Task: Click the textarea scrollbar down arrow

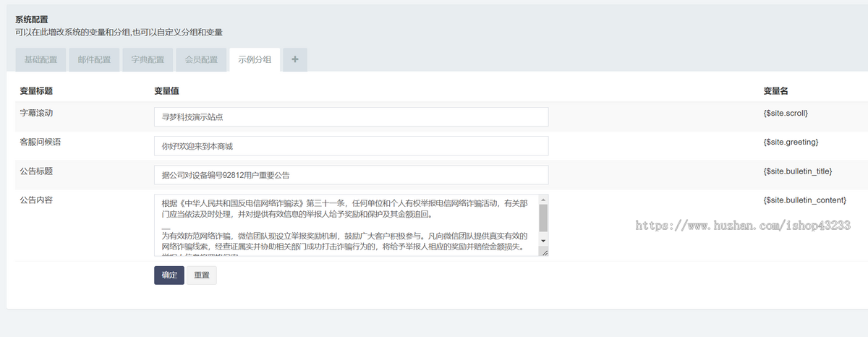Action: [x=543, y=240]
